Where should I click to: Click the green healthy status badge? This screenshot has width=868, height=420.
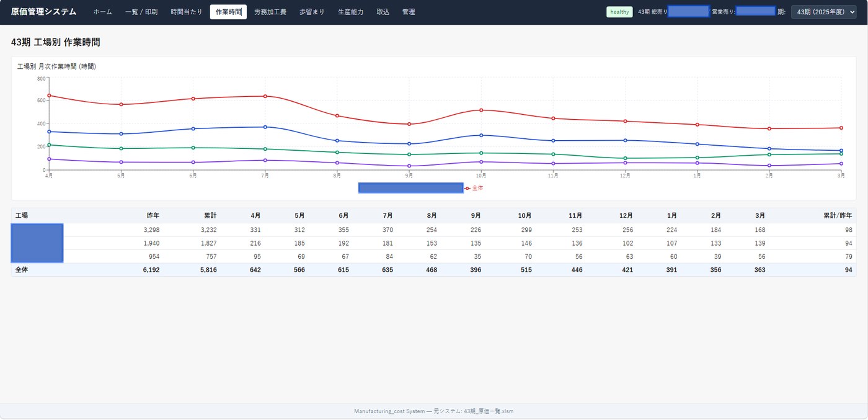pos(619,12)
